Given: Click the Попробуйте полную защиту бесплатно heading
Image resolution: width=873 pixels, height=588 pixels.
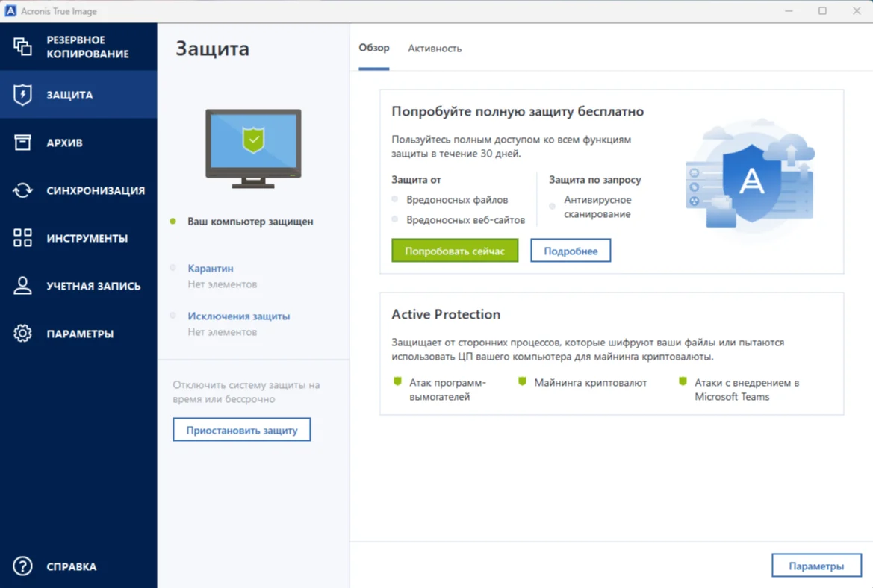Looking at the screenshot, I should pyautogui.click(x=518, y=111).
